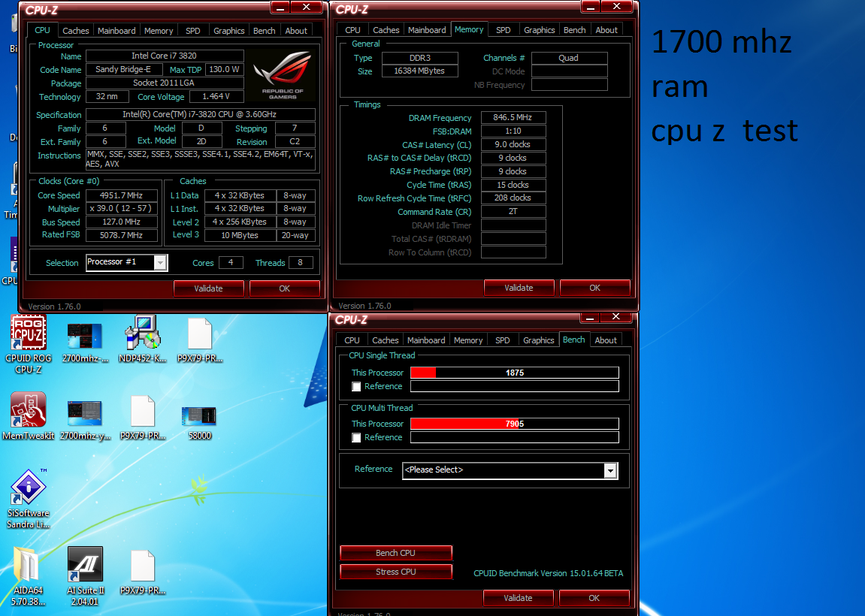The width and height of the screenshot is (865, 616).
Task: Open Bench tab in CPU window
Action: point(264,31)
